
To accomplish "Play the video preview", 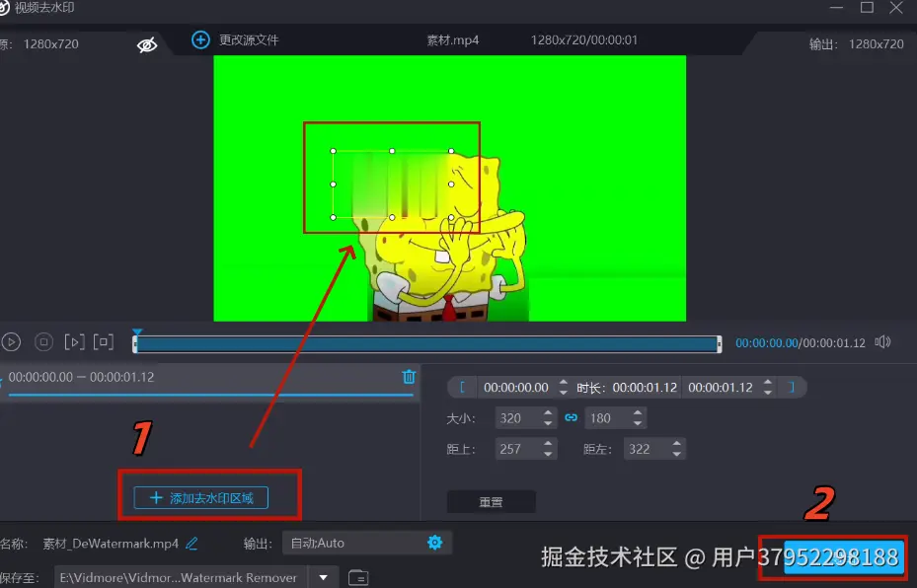I will pos(11,342).
